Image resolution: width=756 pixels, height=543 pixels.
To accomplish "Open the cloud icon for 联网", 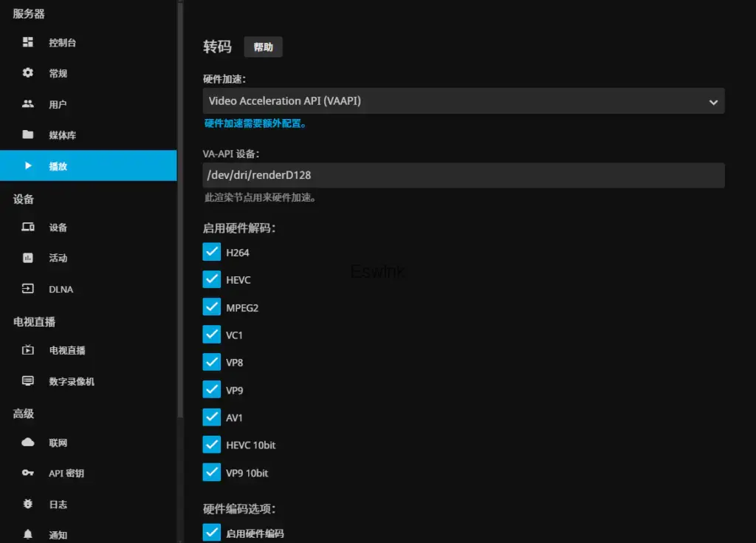I will coord(28,443).
